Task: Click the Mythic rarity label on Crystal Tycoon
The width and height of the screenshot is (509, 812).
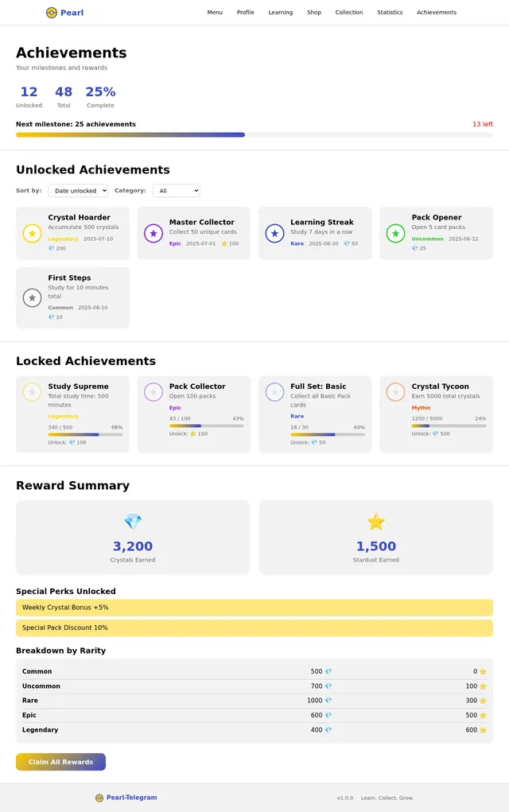Action: click(x=421, y=408)
